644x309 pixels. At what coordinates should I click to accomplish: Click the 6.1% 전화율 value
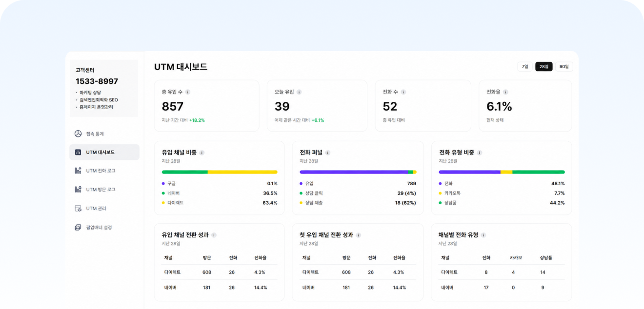coord(499,106)
